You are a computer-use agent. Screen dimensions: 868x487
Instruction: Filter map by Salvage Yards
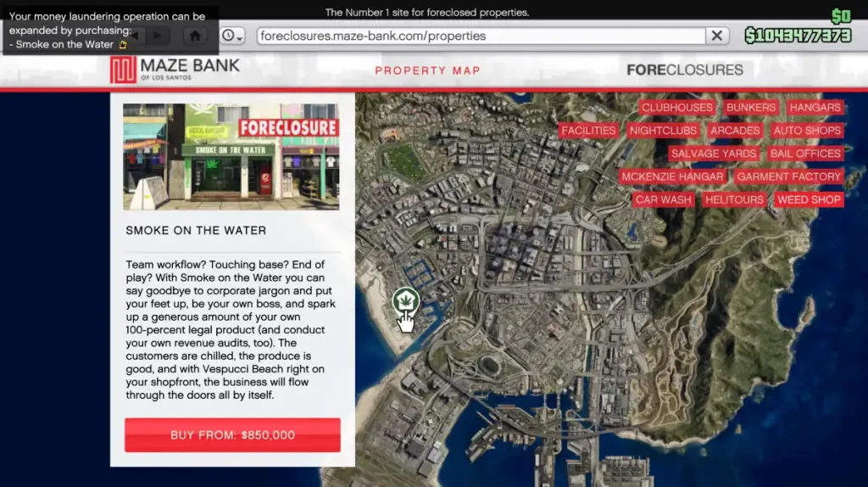coord(714,154)
